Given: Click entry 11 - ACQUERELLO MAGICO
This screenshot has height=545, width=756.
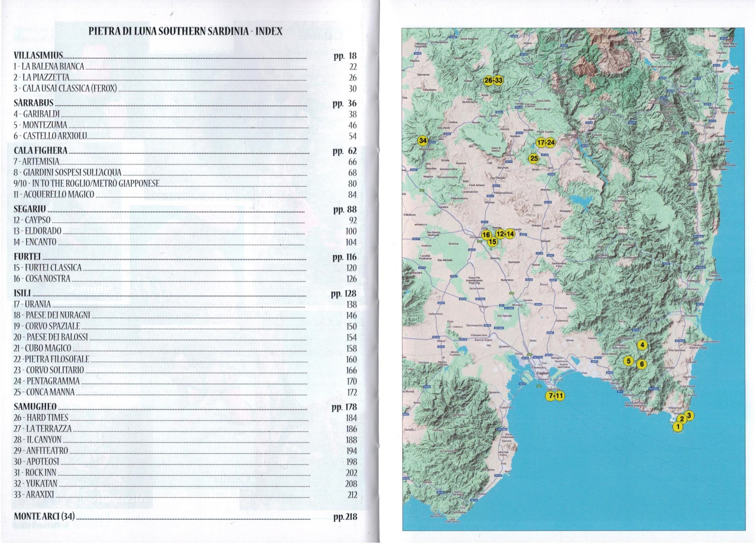Looking at the screenshot, I should coord(54,195).
